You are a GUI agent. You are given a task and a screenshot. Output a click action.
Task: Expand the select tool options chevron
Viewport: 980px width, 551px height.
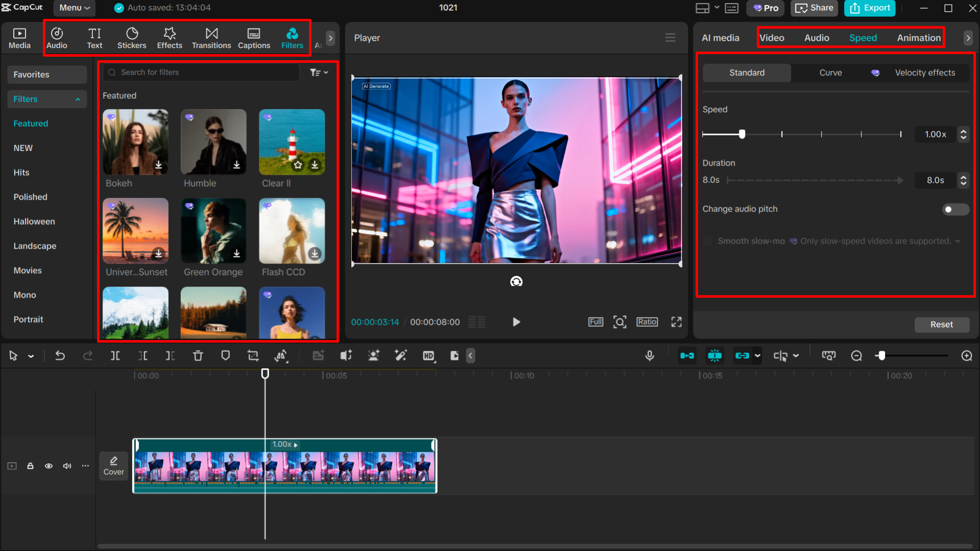pos(31,355)
